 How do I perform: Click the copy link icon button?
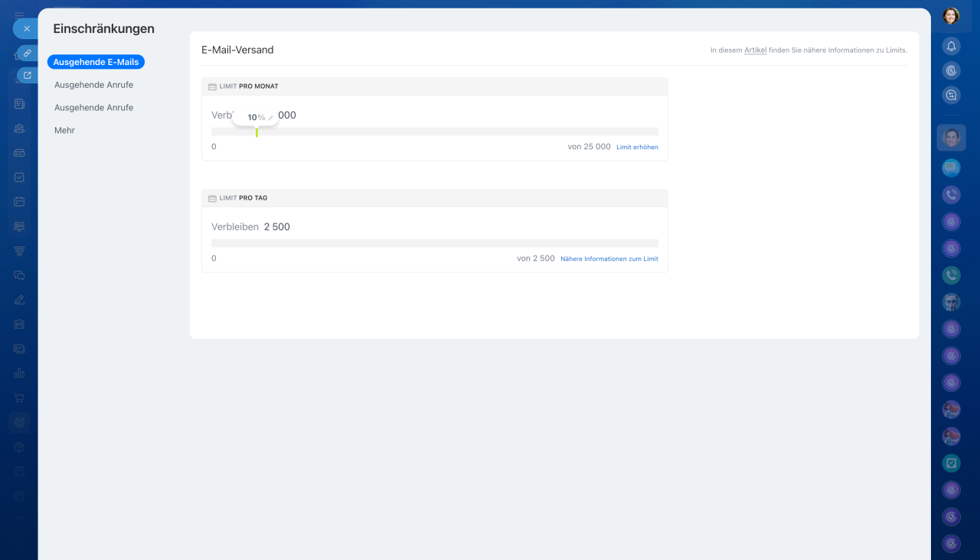(27, 54)
